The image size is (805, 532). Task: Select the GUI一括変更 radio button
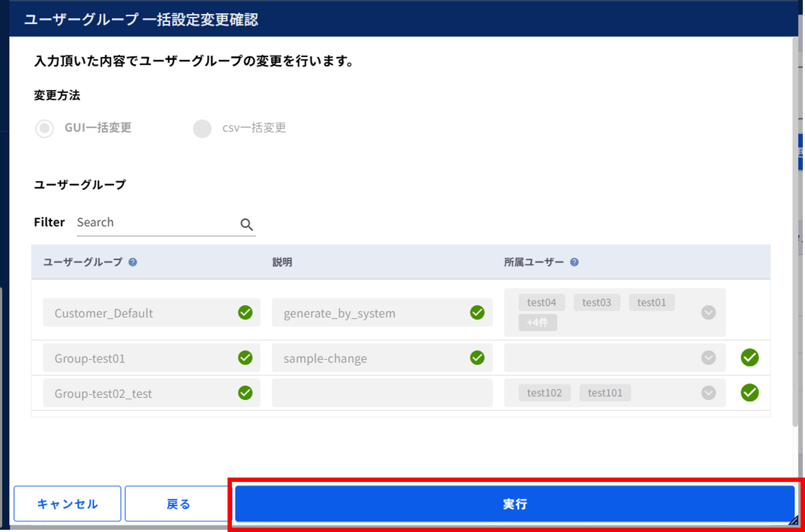(x=44, y=129)
